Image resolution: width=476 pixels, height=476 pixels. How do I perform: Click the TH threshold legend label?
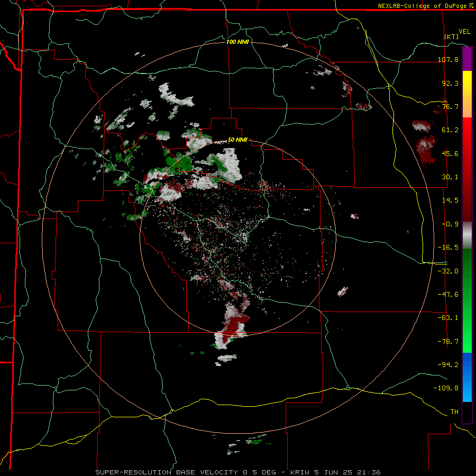click(454, 412)
